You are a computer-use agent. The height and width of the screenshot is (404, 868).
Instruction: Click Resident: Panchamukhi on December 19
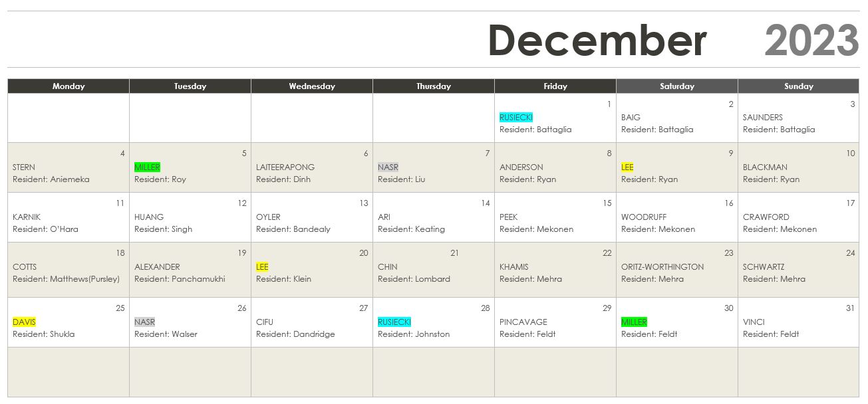180,279
